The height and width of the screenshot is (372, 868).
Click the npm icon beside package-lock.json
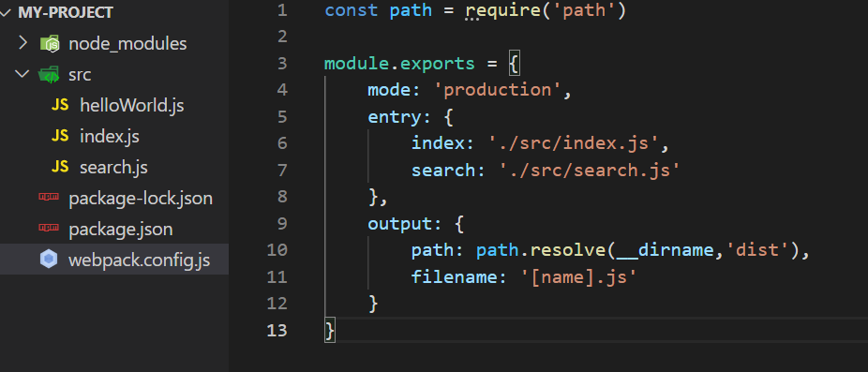pyautogui.click(x=49, y=197)
